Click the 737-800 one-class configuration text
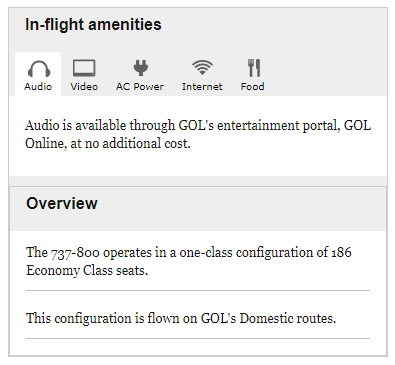This screenshot has width=395, height=365. point(189,261)
